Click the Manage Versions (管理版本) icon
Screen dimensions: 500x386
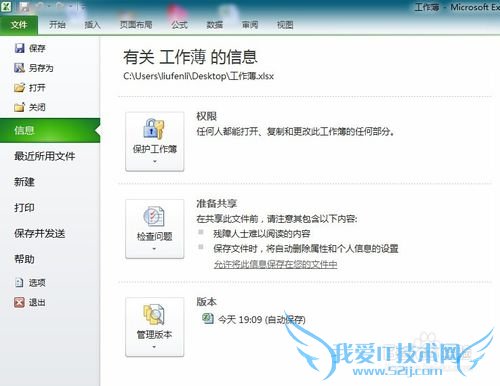(x=154, y=314)
